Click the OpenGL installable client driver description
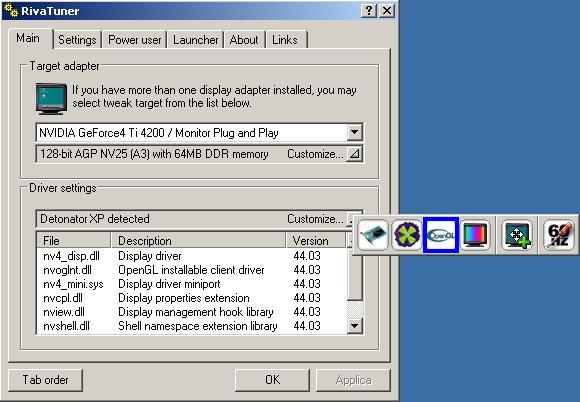Image resolution: width=580 pixels, height=402 pixels. click(191, 270)
